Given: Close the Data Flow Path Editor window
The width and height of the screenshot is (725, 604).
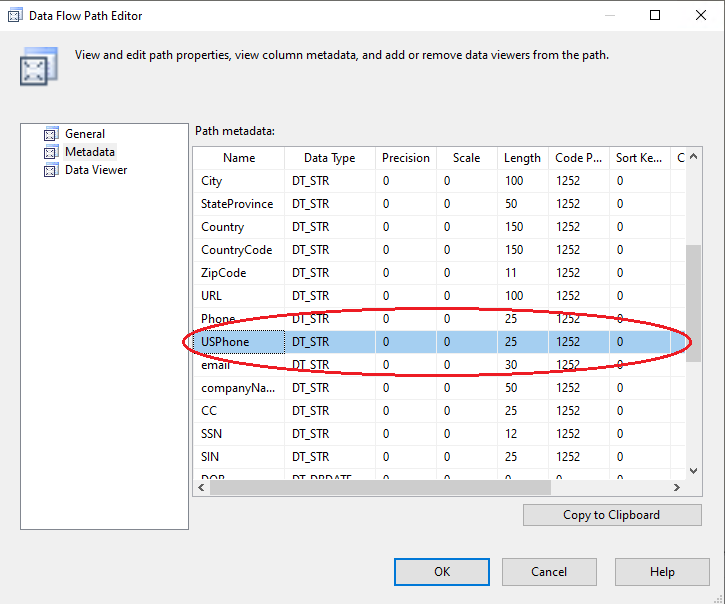Looking at the screenshot, I should coord(698,16).
